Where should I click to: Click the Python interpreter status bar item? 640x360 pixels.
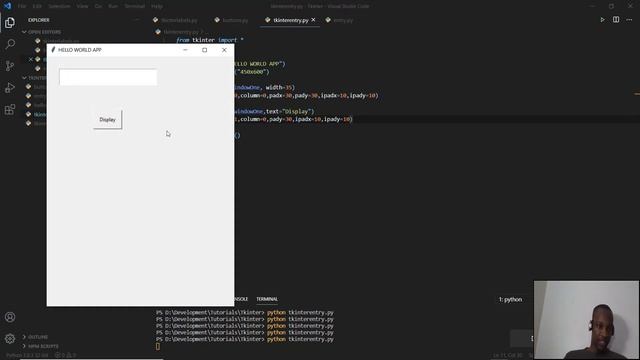tap(27, 355)
